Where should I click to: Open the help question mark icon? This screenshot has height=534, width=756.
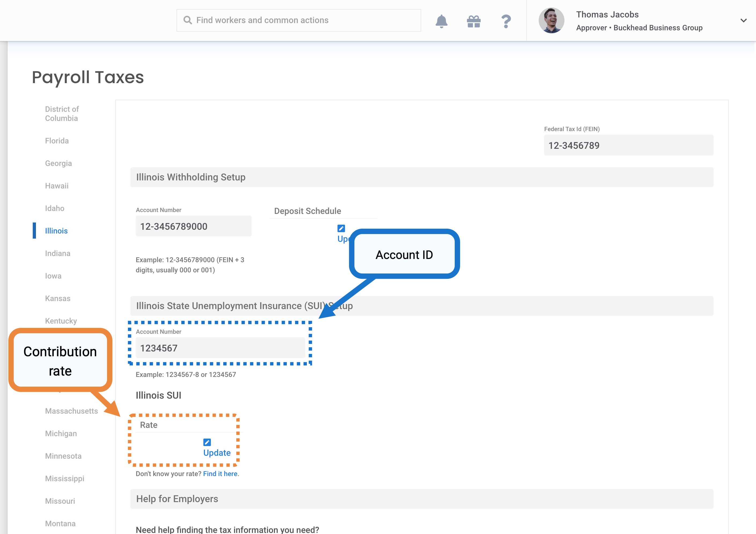(506, 21)
